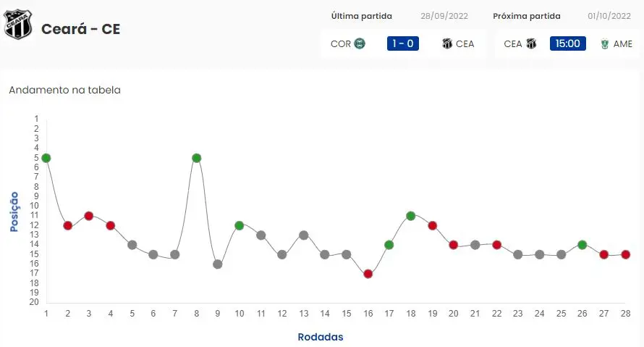Screen dimensions: 644x347
Task: Select the red point at round 3
Action: (x=89, y=216)
